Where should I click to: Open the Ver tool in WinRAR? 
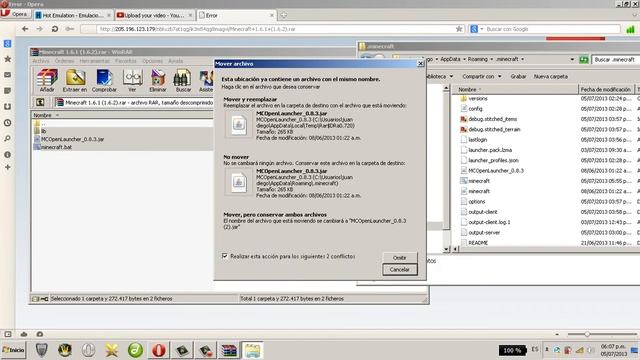pyautogui.click(x=132, y=80)
